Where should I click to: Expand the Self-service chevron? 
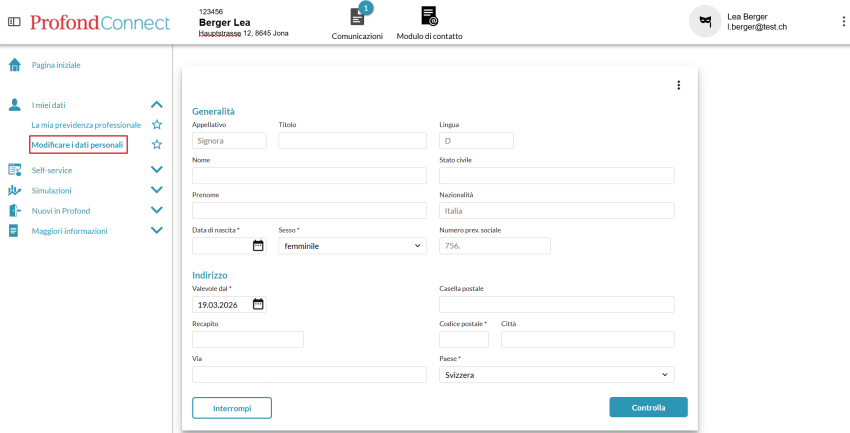tap(157, 170)
